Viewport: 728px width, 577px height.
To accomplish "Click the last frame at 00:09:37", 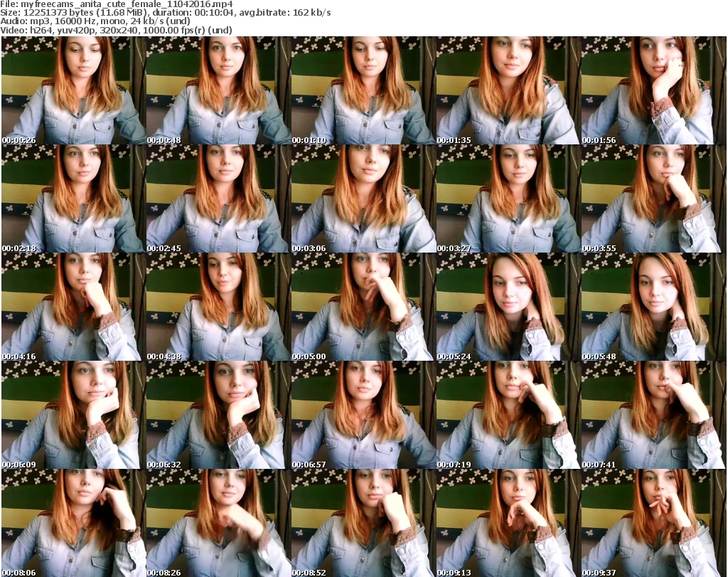I will click(x=653, y=523).
